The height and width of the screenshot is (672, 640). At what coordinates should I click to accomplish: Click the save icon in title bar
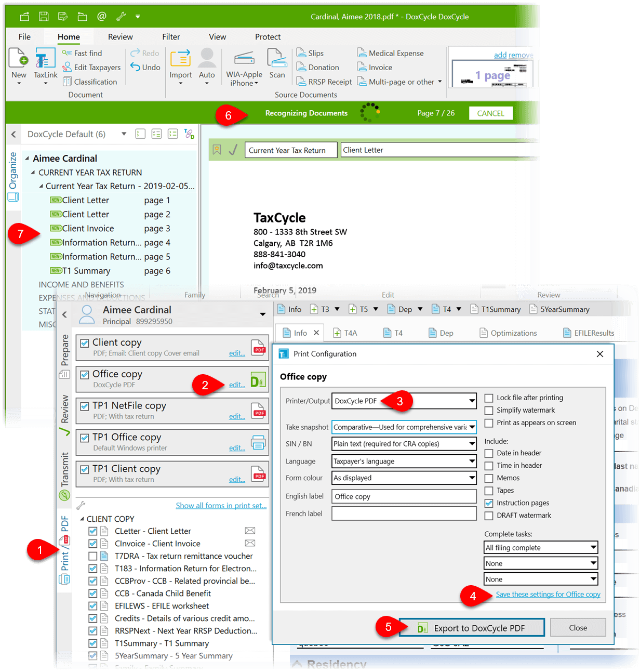coord(44,16)
